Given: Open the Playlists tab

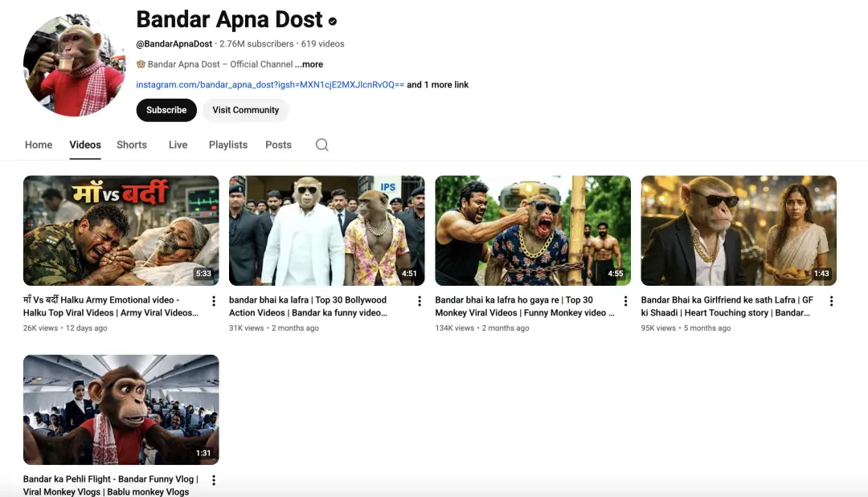Looking at the screenshot, I should (x=228, y=145).
